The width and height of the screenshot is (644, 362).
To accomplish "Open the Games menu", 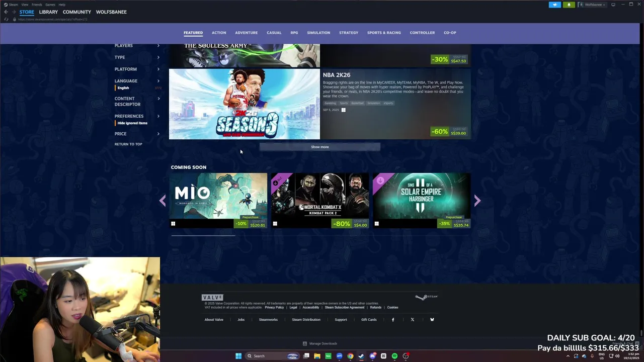I will [x=50, y=5].
